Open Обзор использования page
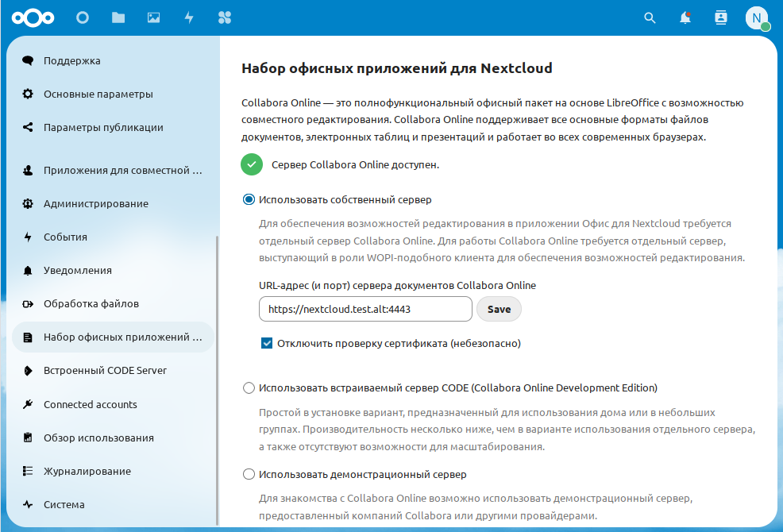The width and height of the screenshot is (783, 532). 113,438
